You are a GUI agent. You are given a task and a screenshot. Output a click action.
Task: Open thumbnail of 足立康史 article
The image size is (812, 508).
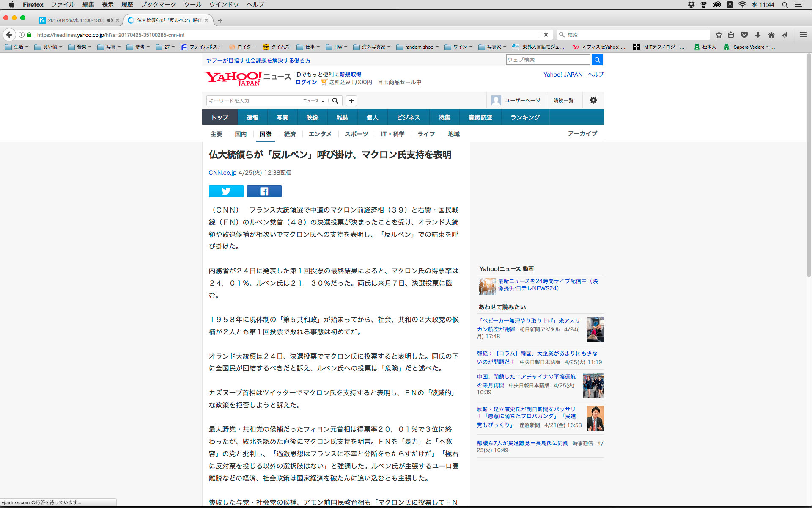coord(595,418)
